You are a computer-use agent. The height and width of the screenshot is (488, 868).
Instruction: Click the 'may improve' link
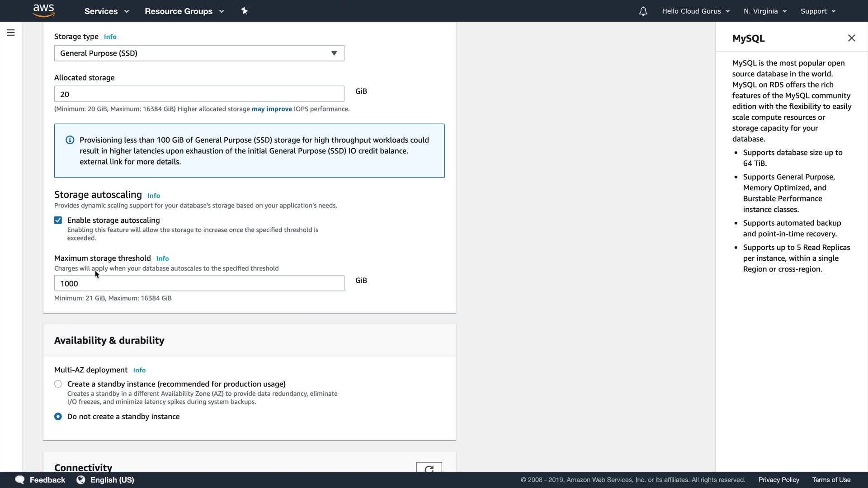pos(272,109)
